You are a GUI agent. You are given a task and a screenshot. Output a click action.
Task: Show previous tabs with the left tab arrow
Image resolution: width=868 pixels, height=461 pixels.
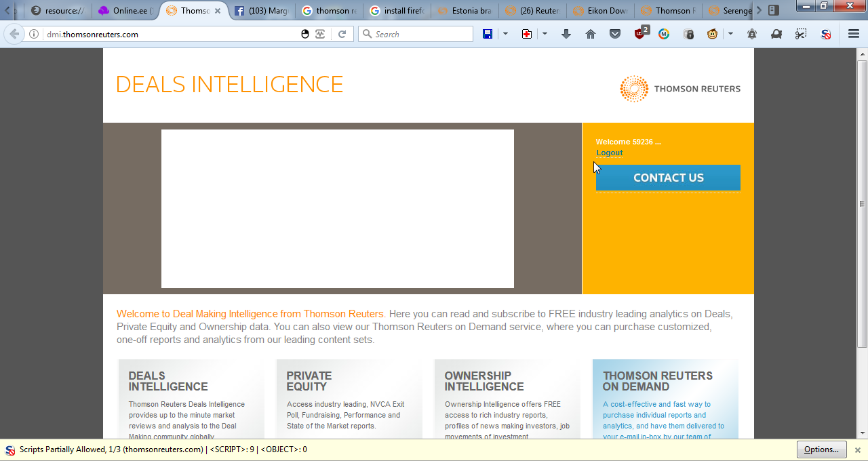coord(7,10)
